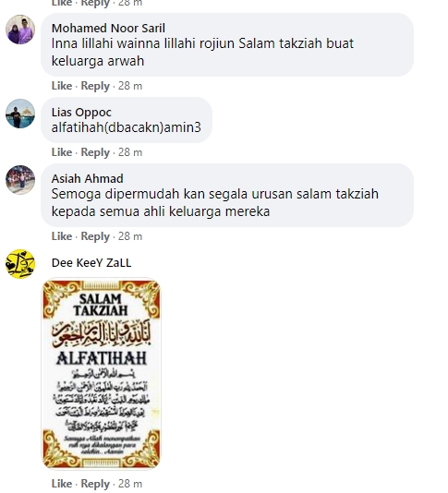Open timestamp of Mohamed Noor Saril's comment

(130, 86)
